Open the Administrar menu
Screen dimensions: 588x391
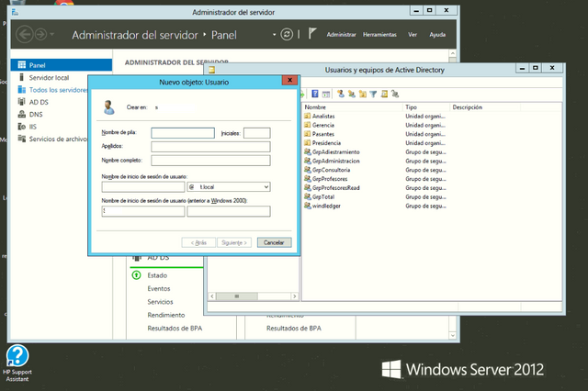coord(341,35)
